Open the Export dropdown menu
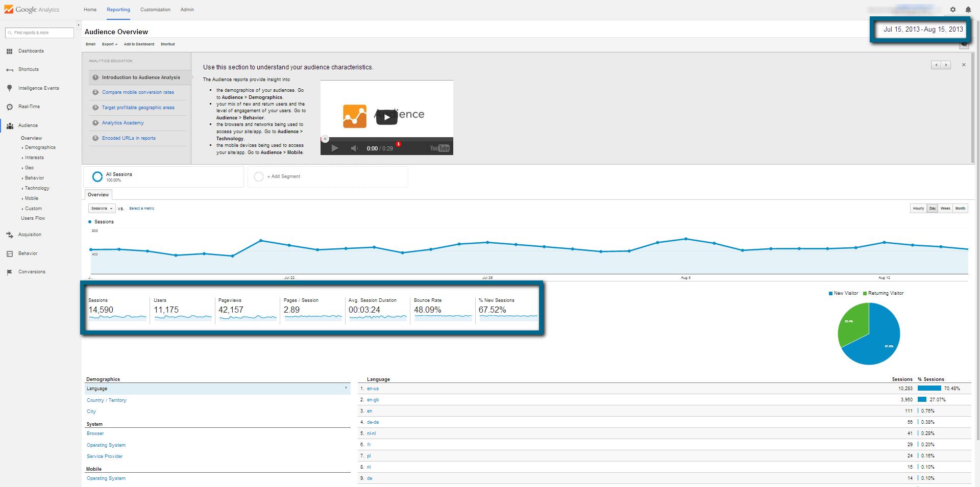Viewport: 980px width, 487px height. [109, 44]
